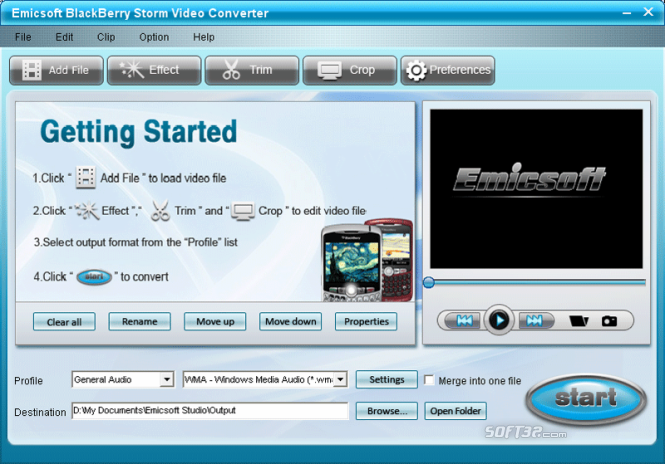Click the Rename button
Viewport: 665px width, 464px height.
tap(140, 321)
